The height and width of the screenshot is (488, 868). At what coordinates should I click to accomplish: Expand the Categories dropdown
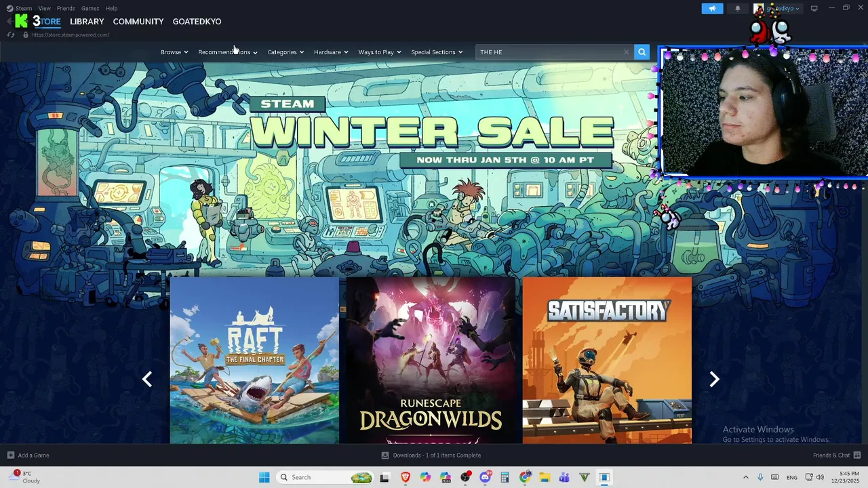click(285, 52)
